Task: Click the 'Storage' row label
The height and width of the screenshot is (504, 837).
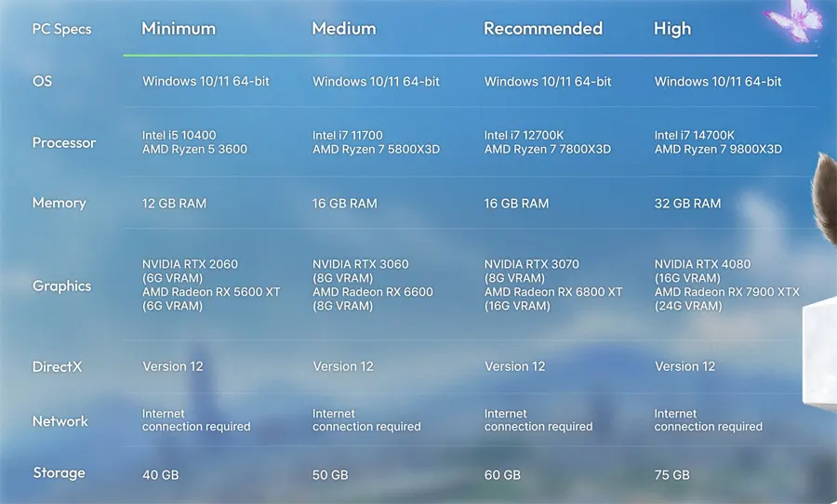Action: pyautogui.click(x=59, y=473)
